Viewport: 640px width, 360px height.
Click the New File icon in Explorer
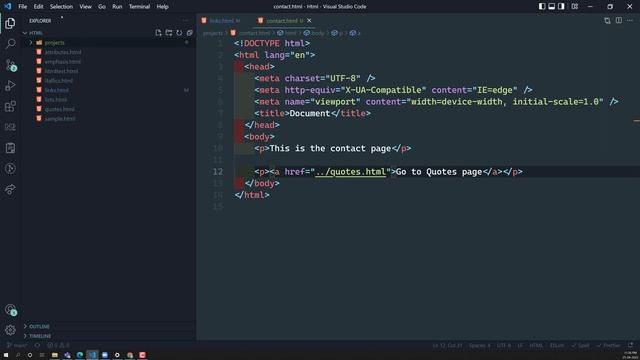(x=158, y=33)
